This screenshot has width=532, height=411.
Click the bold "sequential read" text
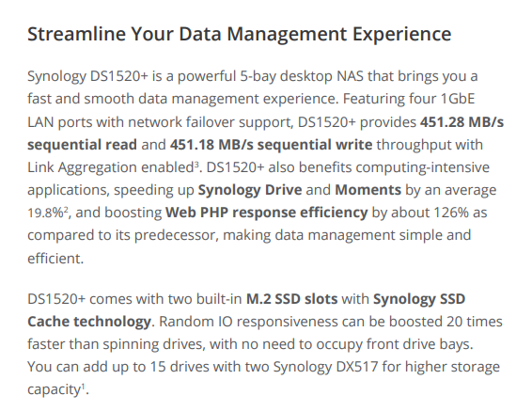[82, 145]
